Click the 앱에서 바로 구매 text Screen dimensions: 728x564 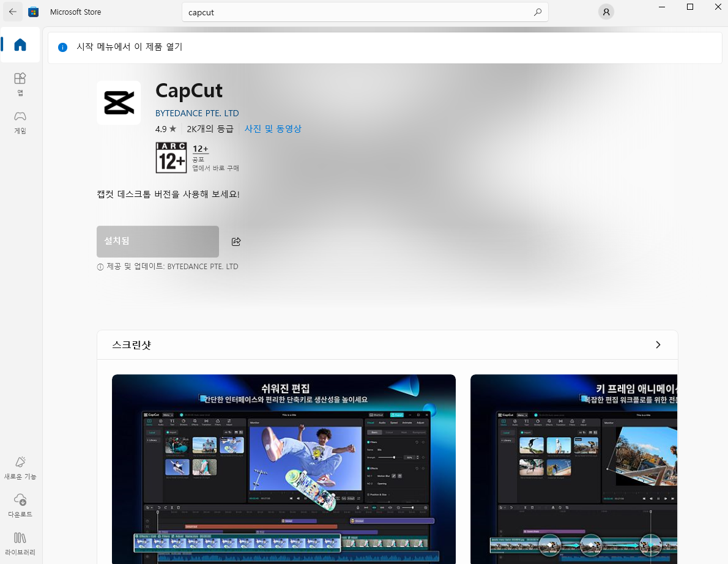(216, 168)
